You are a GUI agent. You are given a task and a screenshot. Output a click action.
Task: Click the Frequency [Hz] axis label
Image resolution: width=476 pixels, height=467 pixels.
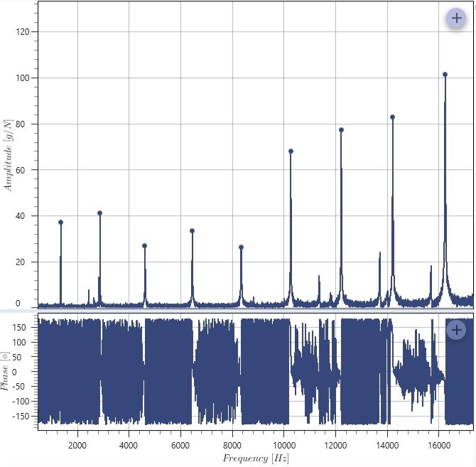point(256,458)
